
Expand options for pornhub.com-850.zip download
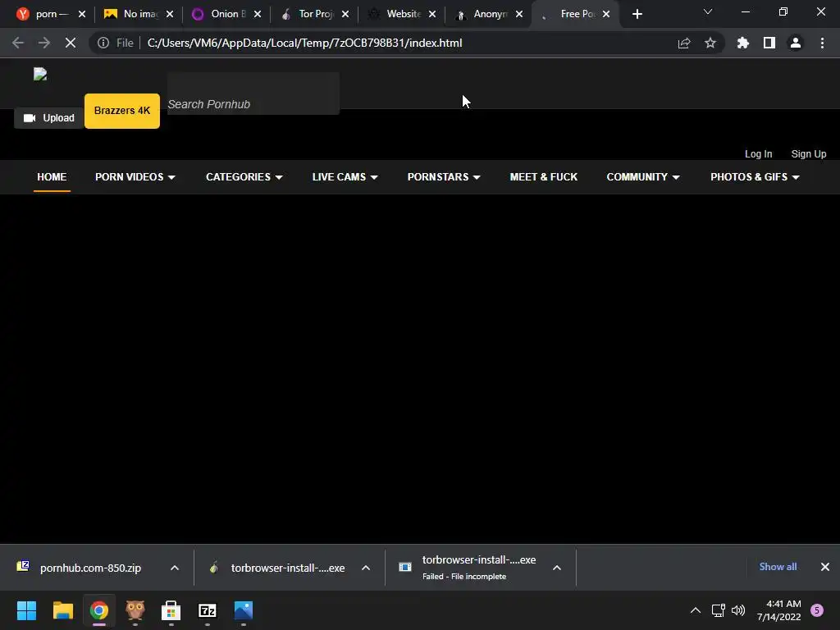click(175, 568)
